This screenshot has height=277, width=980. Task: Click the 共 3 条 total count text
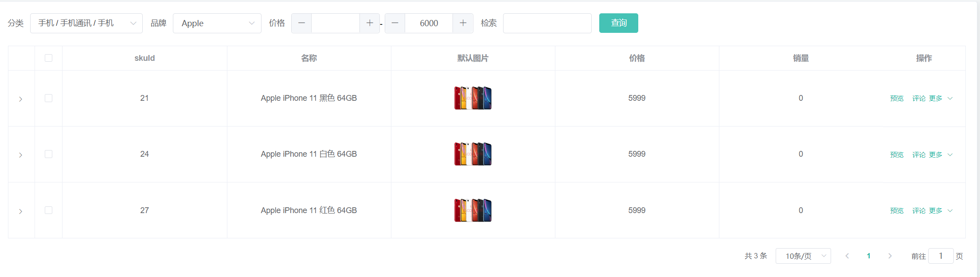[756, 256]
